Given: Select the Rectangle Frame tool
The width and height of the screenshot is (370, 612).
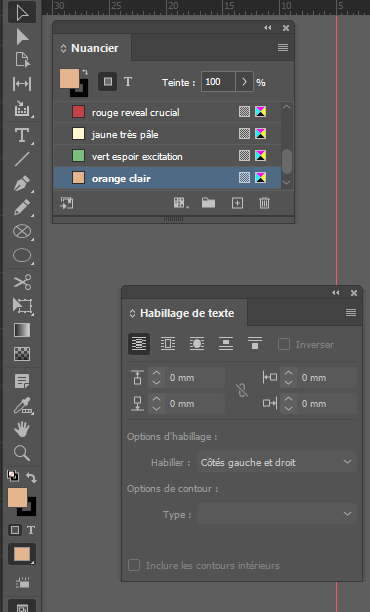Looking at the screenshot, I should (x=22, y=231).
